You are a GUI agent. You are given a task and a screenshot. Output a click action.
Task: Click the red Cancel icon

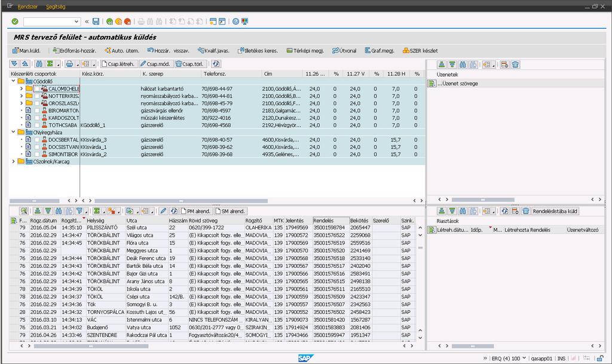point(128,22)
